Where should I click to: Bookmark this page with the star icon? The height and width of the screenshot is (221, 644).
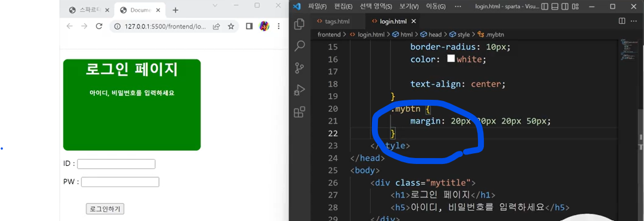point(231,26)
